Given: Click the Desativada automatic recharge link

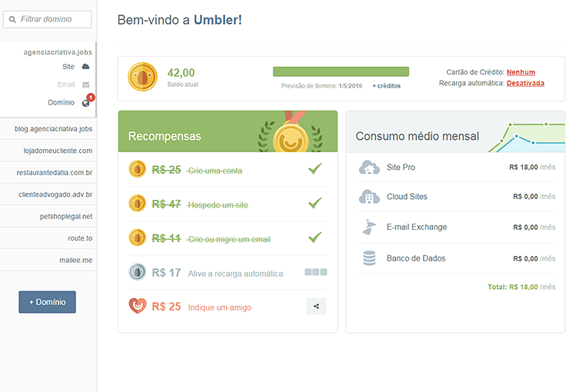Looking at the screenshot, I should 525,83.
